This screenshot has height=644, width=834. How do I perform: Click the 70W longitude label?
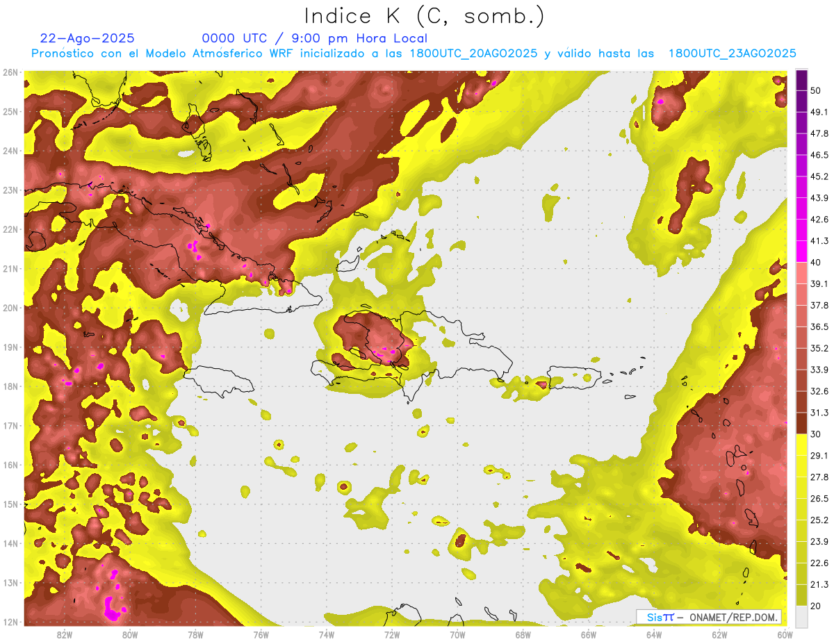(457, 635)
